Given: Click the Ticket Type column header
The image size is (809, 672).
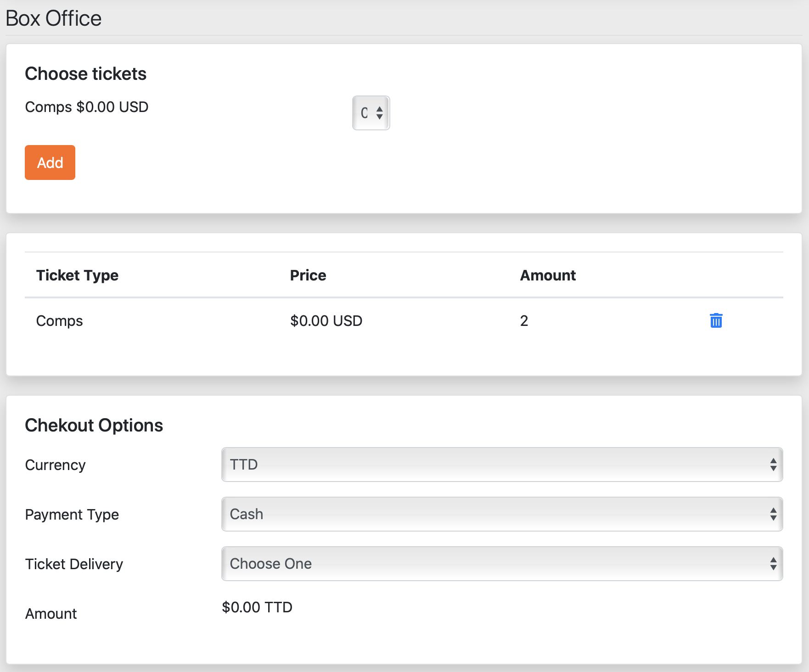Looking at the screenshot, I should pos(77,275).
